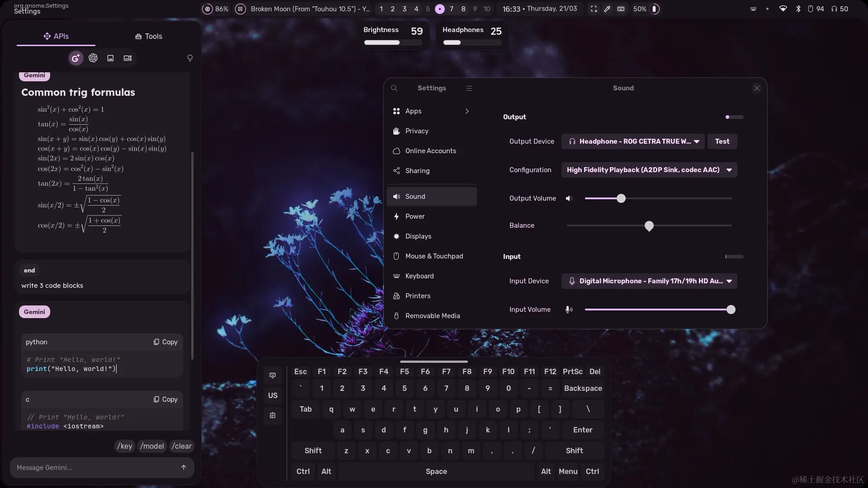Click the pause icon in top bar

(241, 9)
